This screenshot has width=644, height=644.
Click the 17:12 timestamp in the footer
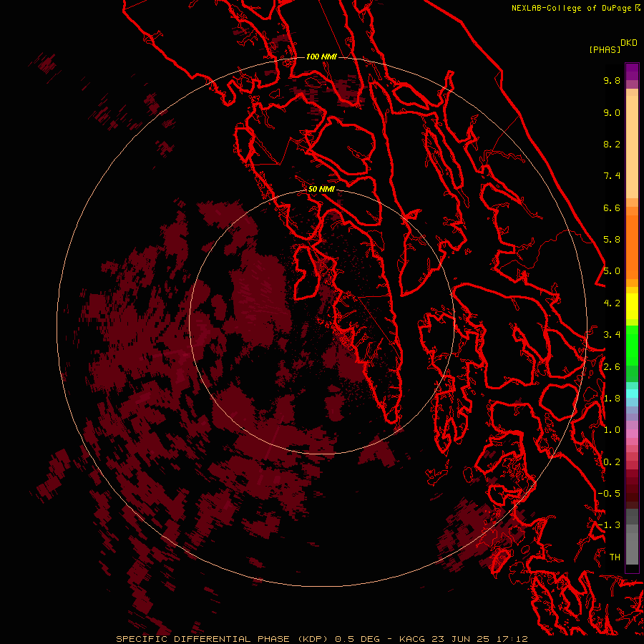point(514,639)
